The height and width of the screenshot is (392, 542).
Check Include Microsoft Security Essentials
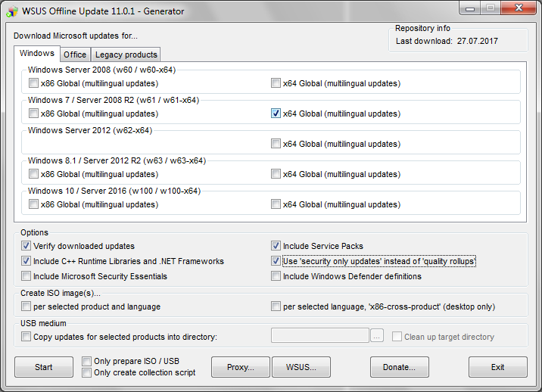pos(26,276)
